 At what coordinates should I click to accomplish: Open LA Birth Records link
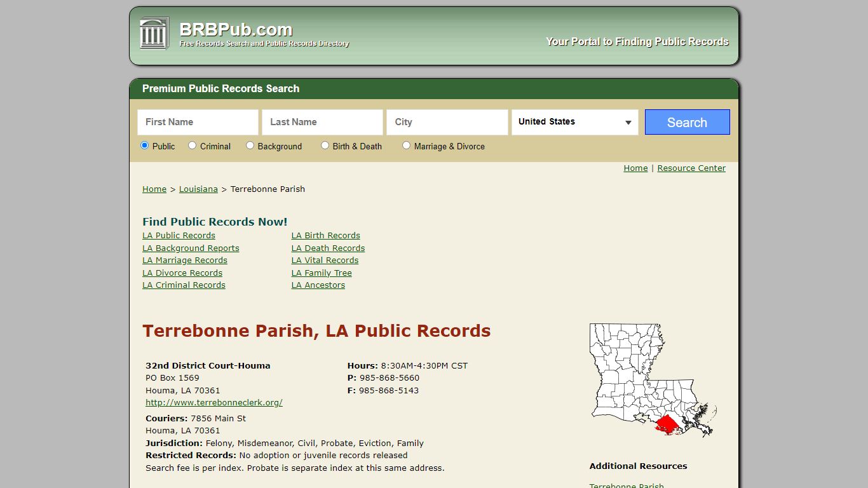tap(326, 236)
